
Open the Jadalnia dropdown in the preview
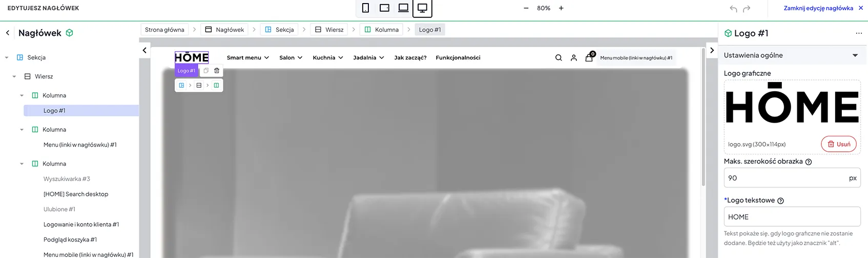pyautogui.click(x=368, y=57)
